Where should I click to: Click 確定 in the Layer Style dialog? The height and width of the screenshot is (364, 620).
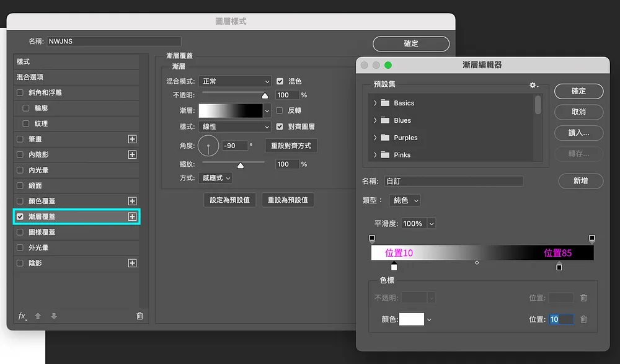(x=411, y=43)
